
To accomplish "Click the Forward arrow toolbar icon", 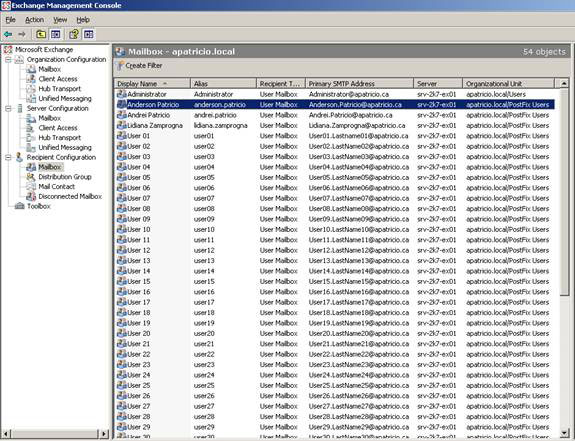I will 22,34.
